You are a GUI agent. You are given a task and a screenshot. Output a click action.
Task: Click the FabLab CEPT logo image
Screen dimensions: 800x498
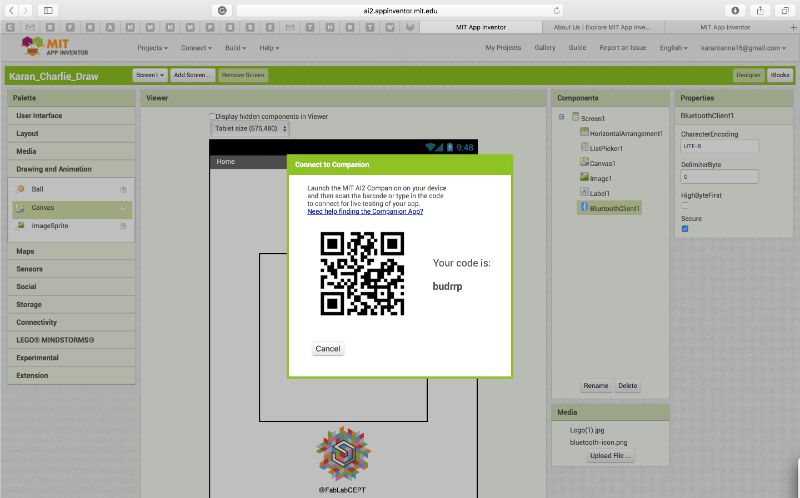pyautogui.click(x=343, y=454)
